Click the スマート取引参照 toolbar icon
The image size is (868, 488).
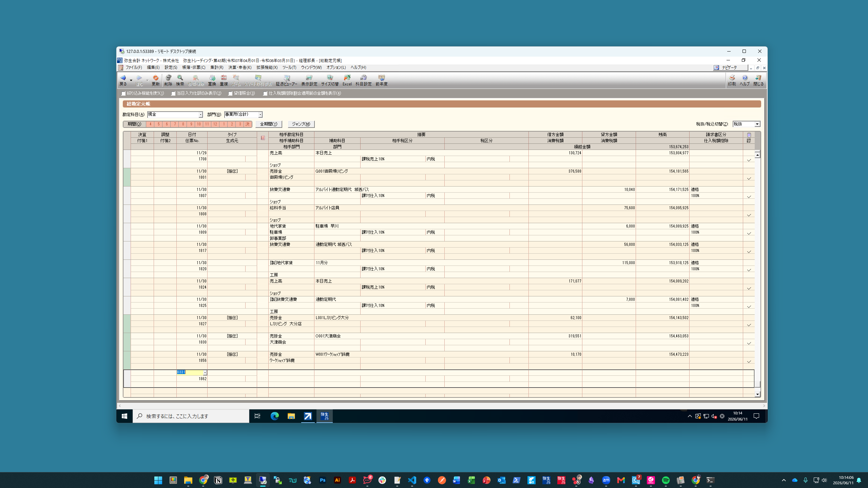coord(258,80)
